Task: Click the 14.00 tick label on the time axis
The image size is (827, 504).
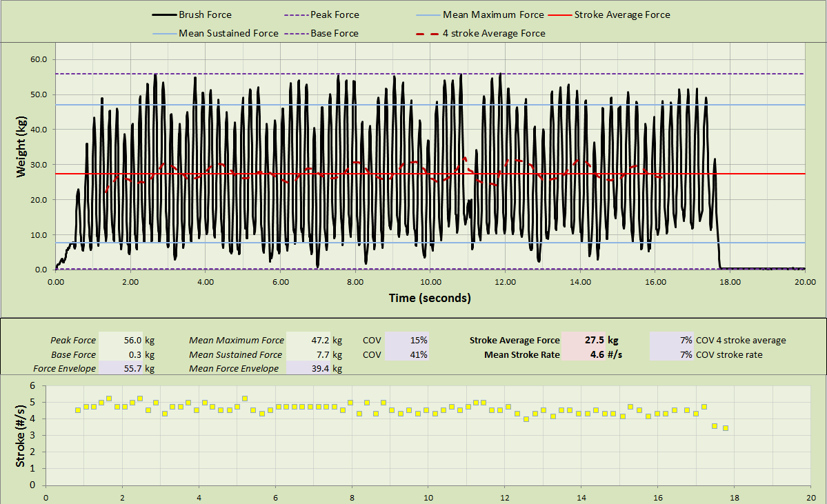Action: 581,282
